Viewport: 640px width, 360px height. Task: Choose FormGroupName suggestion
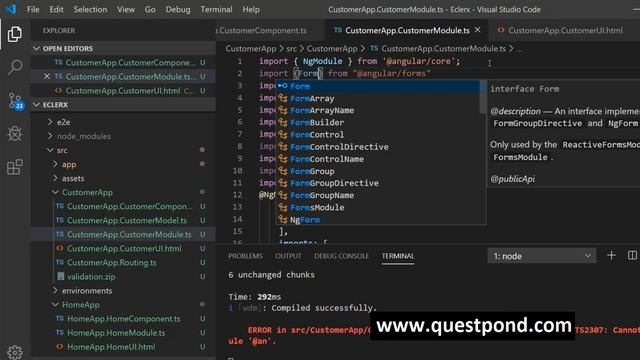click(378, 195)
